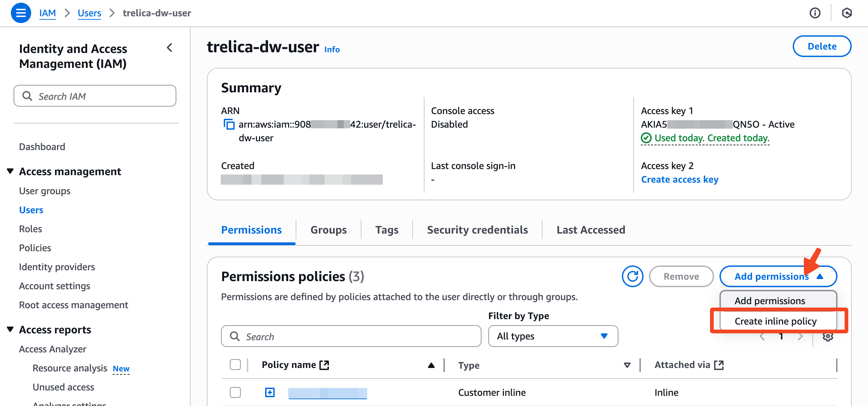Open Unused access in the sidebar

click(63, 387)
